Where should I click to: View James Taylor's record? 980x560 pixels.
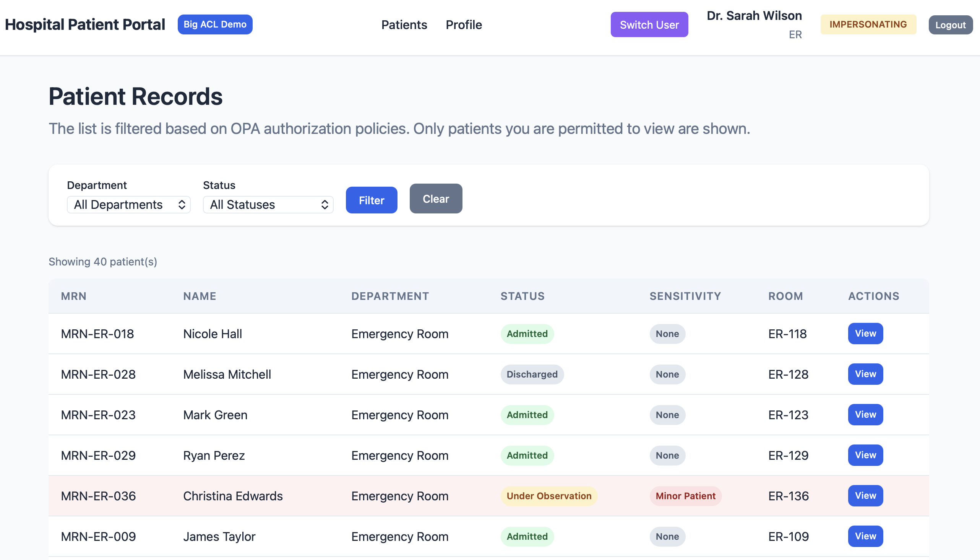(865, 536)
